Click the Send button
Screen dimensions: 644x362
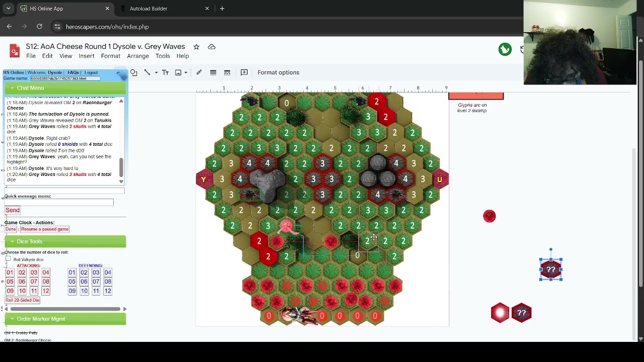[13, 210]
